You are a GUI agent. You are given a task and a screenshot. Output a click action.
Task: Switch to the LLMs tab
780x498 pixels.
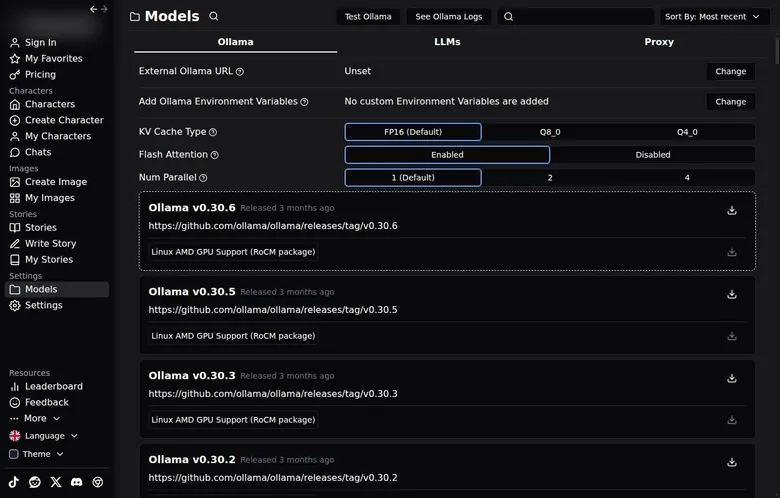(x=447, y=42)
